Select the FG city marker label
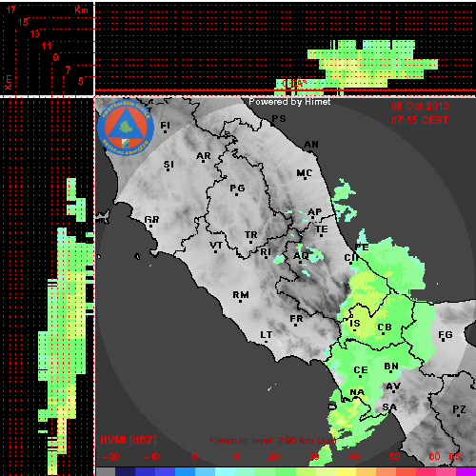476x476 pixels. coord(446,335)
